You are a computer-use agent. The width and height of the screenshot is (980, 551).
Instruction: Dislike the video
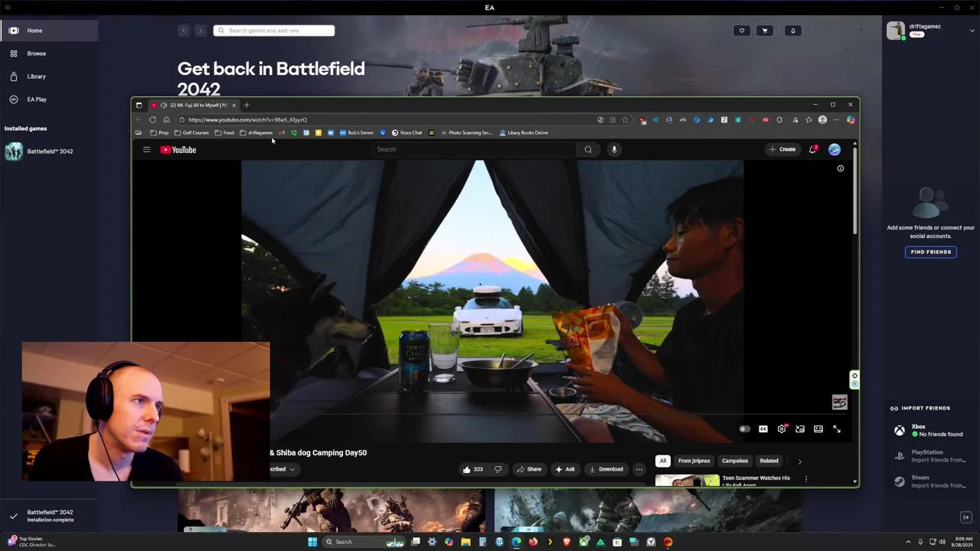click(498, 469)
